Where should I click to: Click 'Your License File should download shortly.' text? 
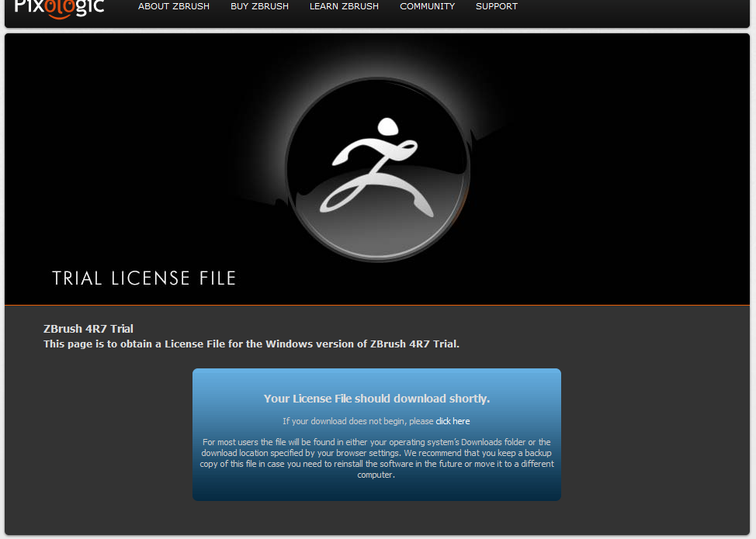[x=376, y=399]
